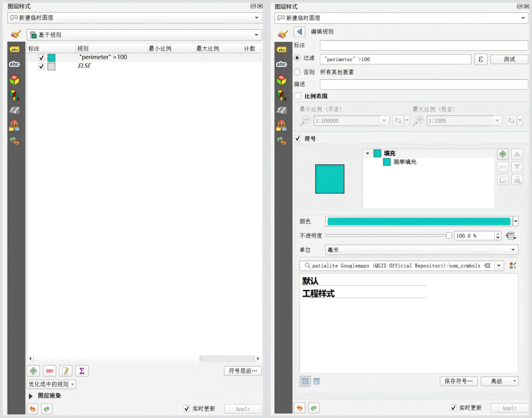Click the 测试 button
Viewport: 532px width, 418px height.
[509, 59]
